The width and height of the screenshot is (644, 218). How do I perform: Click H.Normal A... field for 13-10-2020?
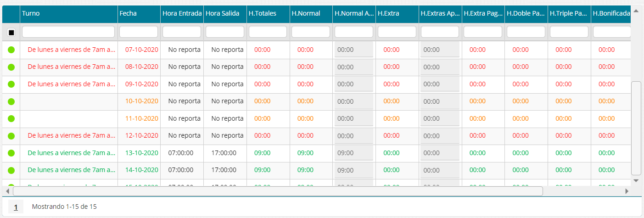[x=354, y=153]
